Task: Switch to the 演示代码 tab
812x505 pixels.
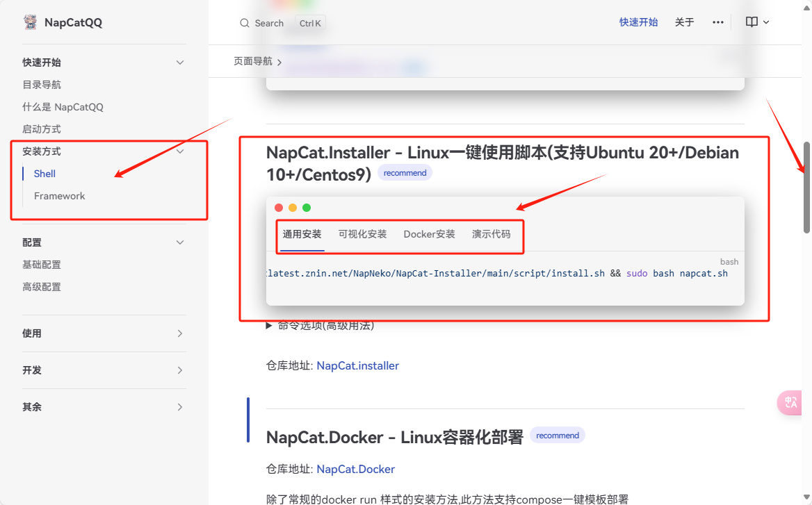Action: (x=491, y=234)
